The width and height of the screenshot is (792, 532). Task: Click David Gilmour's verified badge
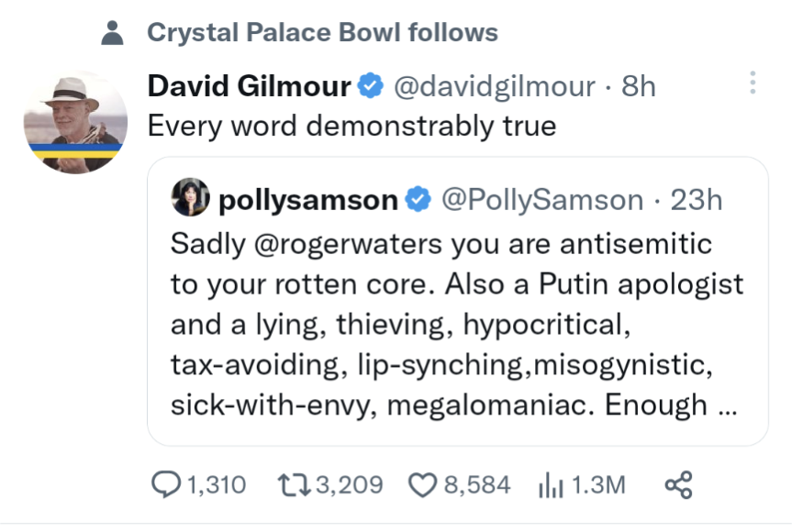click(x=370, y=87)
